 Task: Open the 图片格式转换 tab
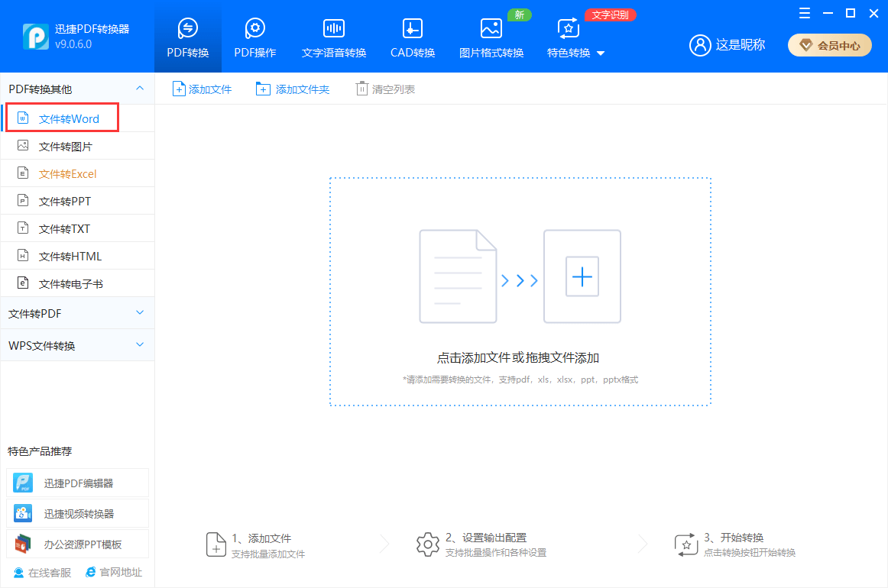tap(491, 38)
